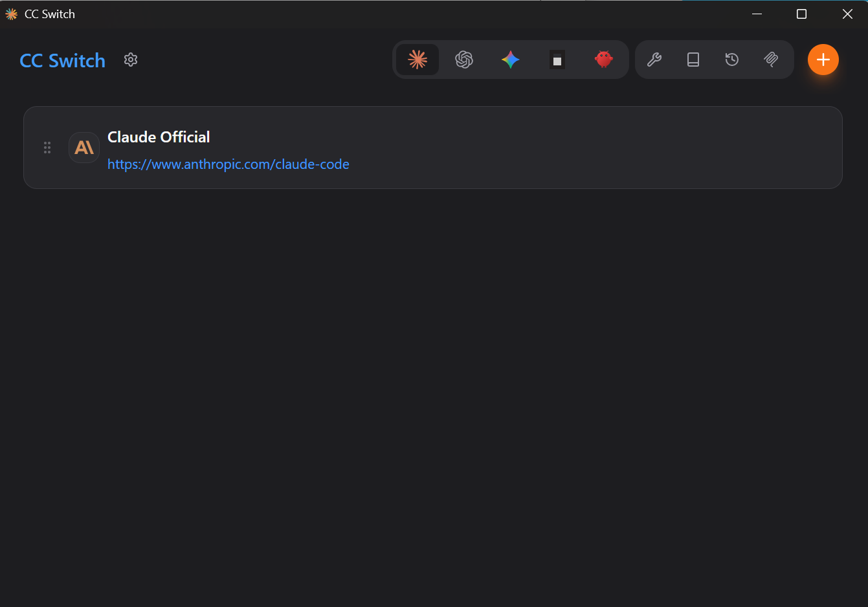This screenshot has height=607, width=868.
Task: Open settings via the gear icon
Action: click(131, 60)
